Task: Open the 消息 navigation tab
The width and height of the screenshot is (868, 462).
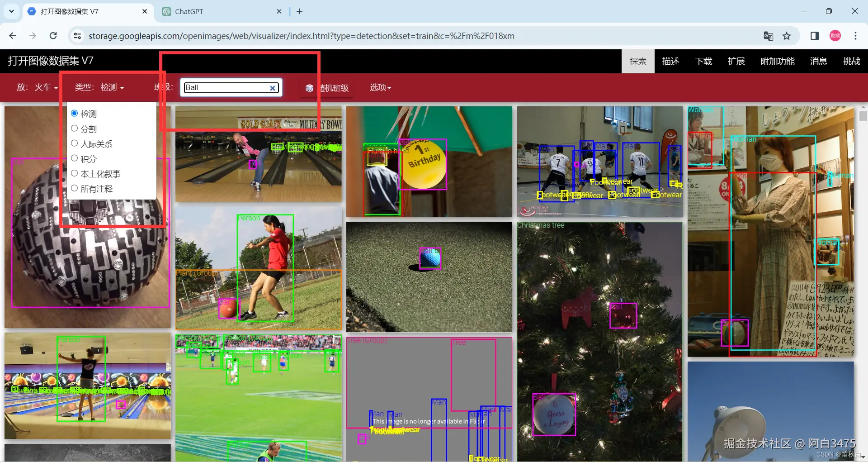Action: pos(818,61)
